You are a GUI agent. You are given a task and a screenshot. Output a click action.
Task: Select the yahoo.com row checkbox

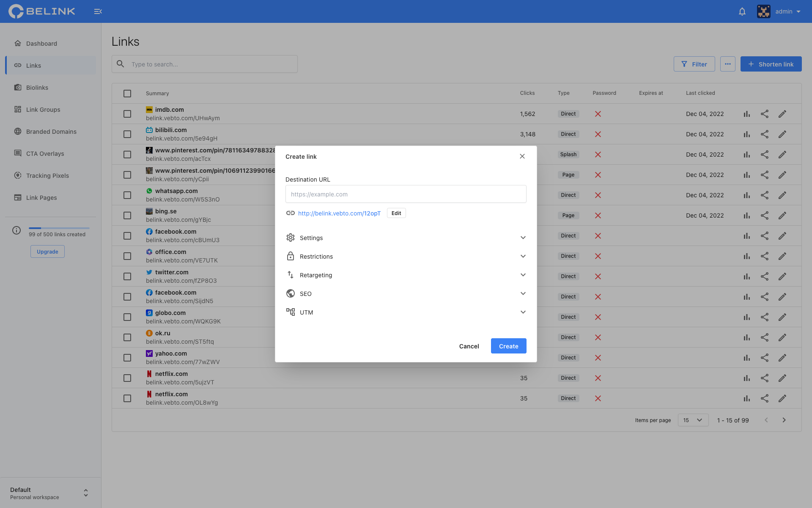(x=127, y=358)
